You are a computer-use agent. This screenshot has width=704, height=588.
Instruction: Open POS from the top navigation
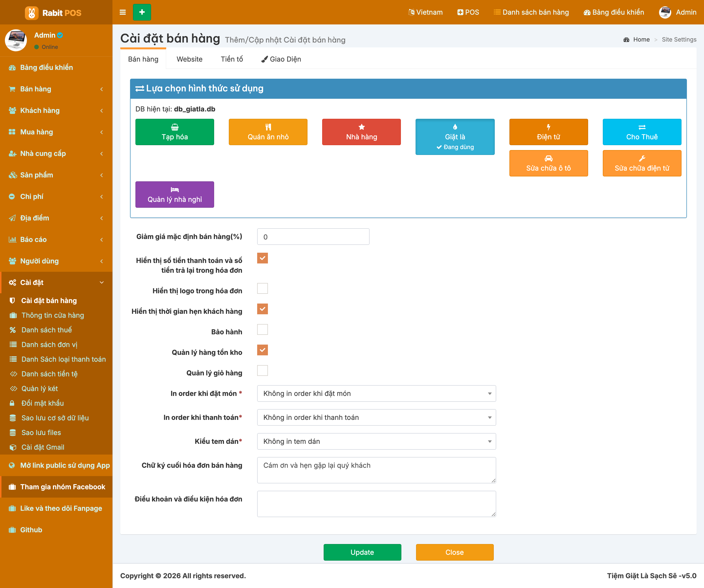(468, 12)
